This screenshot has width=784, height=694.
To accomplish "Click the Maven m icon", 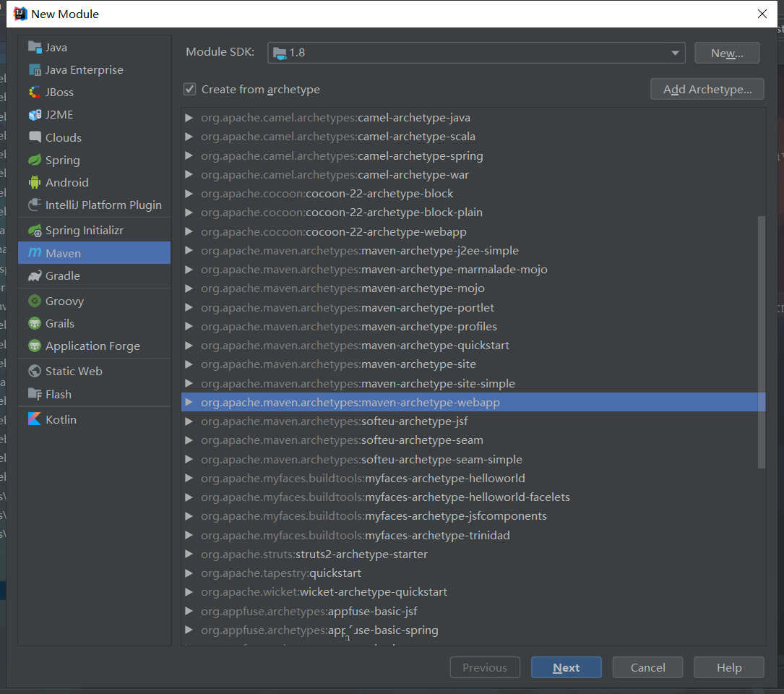I will pos(35,253).
